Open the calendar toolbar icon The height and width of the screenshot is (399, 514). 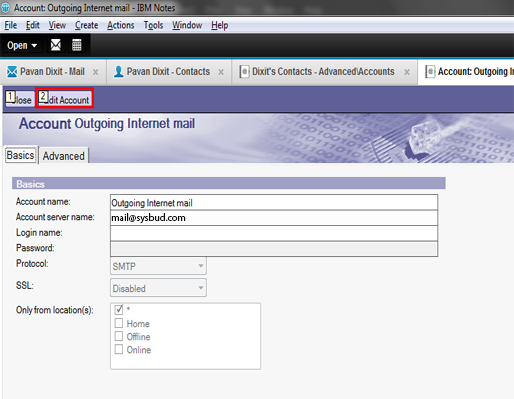[77, 45]
